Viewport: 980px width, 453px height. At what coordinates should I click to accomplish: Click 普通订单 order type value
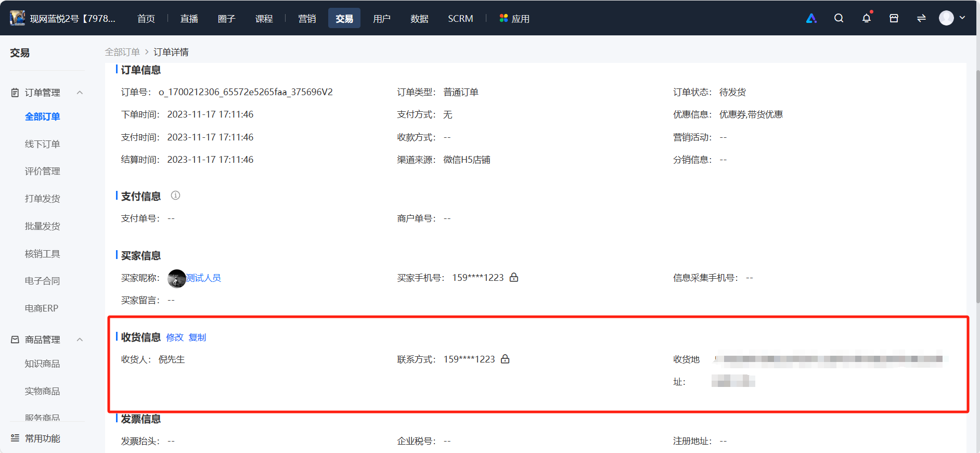coord(460,92)
